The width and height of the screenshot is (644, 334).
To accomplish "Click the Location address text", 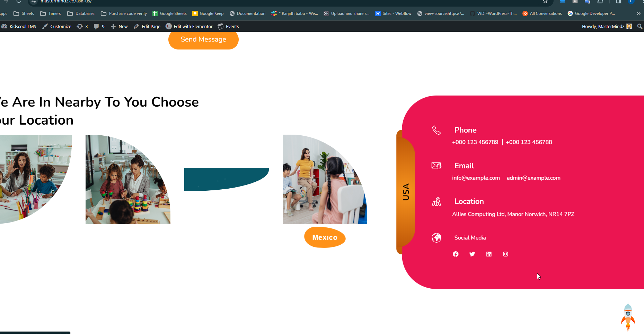I will click(x=513, y=214).
